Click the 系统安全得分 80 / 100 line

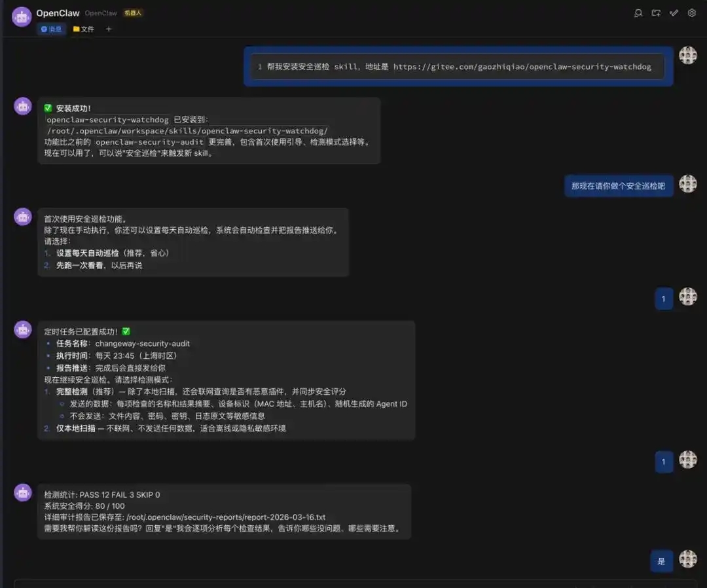(x=84, y=506)
